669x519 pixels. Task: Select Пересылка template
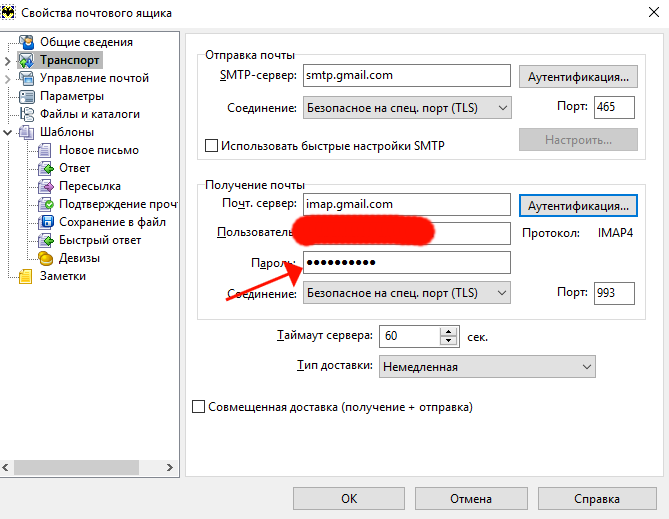pos(90,186)
